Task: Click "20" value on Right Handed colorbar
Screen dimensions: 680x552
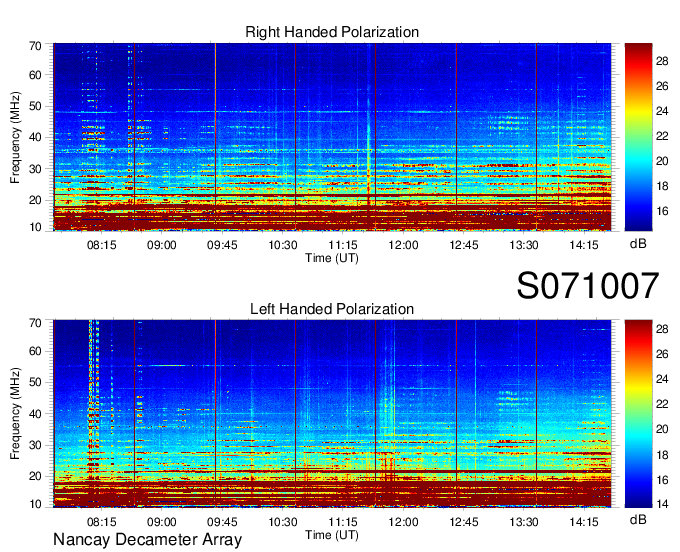Action: pyautogui.click(x=662, y=161)
